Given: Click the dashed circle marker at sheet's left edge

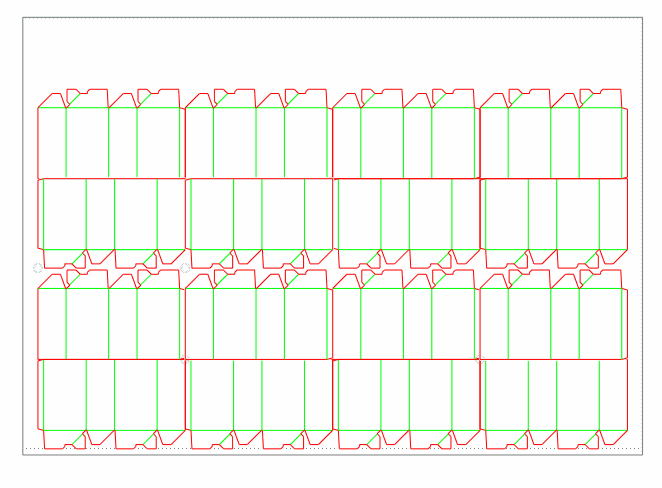Looking at the screenshot, I should click(x=38, y=268).
